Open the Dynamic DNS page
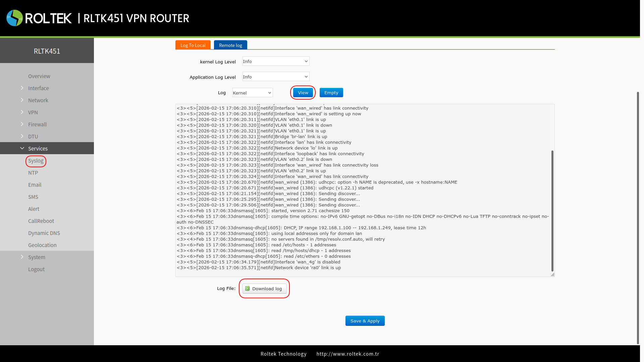644x362 pixels. (x=44, y=233)
